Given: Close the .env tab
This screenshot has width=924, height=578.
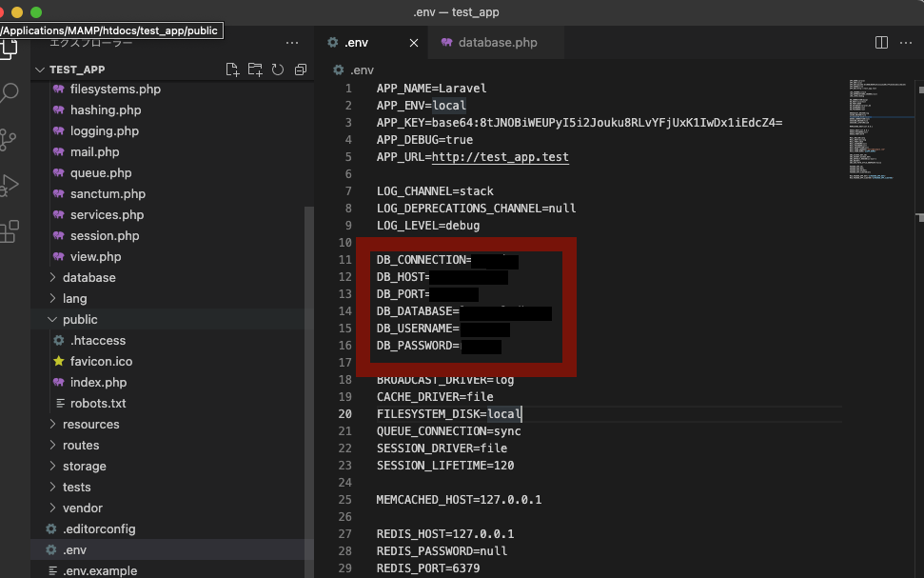Looking at the screenshot, I should pos(414,43).
